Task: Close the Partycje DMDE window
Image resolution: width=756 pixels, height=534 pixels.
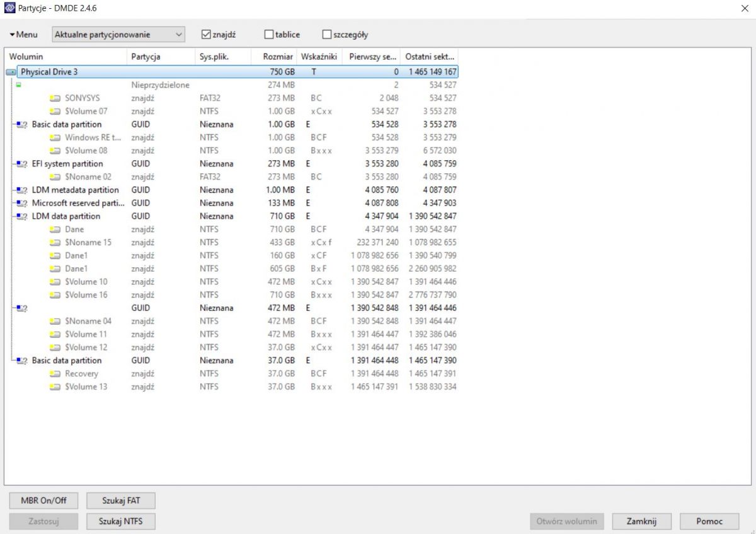Action: point(745,8)
